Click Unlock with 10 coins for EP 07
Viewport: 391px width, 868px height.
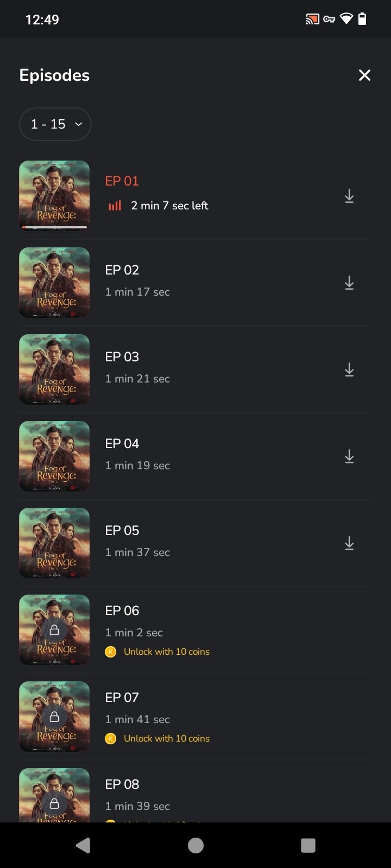pyautogui.click(x=166, y=738)
